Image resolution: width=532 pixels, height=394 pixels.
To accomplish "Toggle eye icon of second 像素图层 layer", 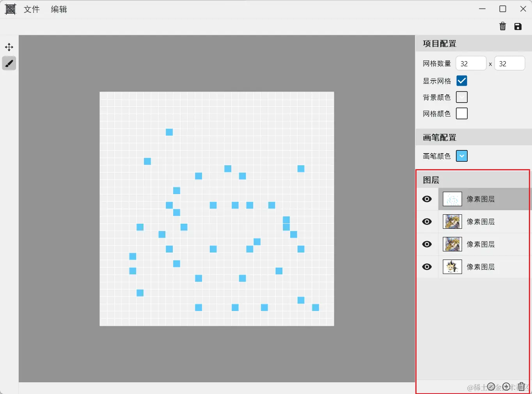I will click(427, 222).
